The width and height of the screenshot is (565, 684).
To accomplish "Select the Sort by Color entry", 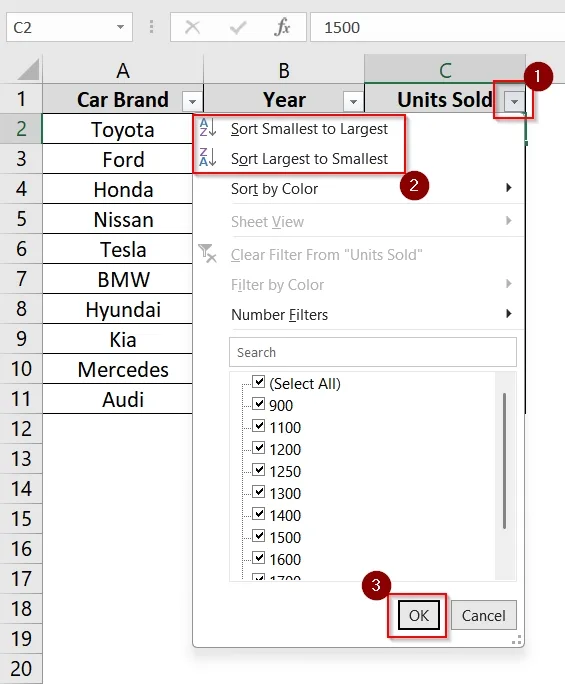I will pos(359,189).
